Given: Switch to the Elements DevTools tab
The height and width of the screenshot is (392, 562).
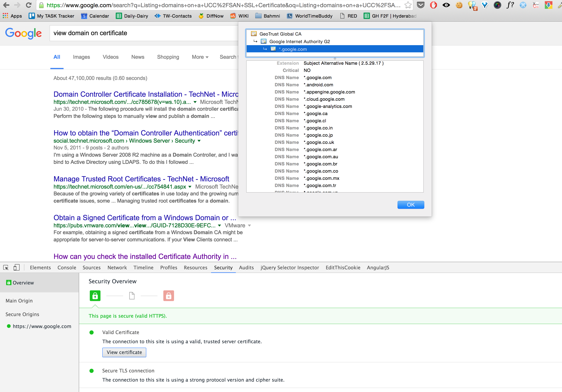Looking at the screenshot, I should click(x=40, y=268).
